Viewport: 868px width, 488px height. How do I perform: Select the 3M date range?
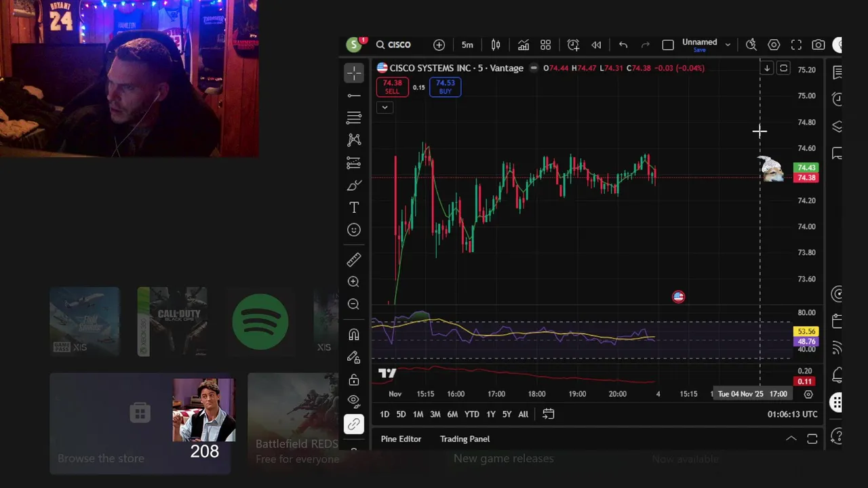(435, 414)
